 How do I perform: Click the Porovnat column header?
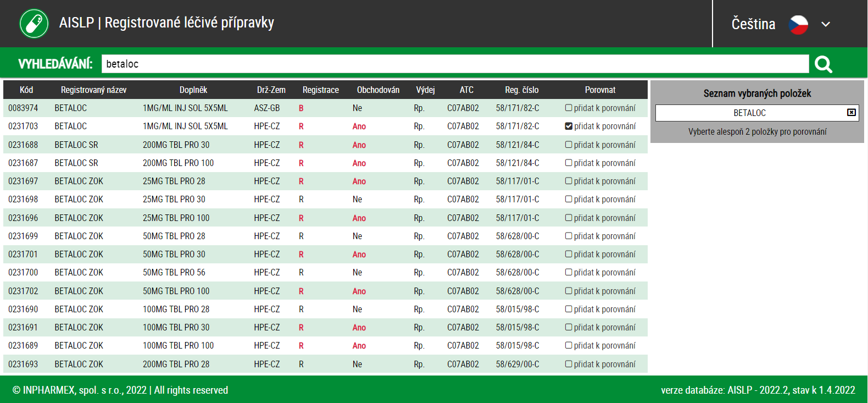pos(600,90)
